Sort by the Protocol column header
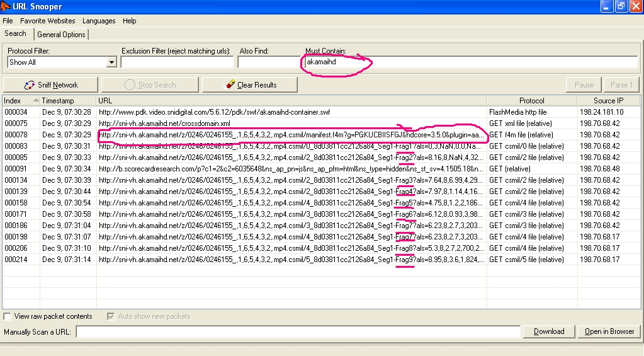The width and height of the screenshot is (644, 356). coord(531,101)
